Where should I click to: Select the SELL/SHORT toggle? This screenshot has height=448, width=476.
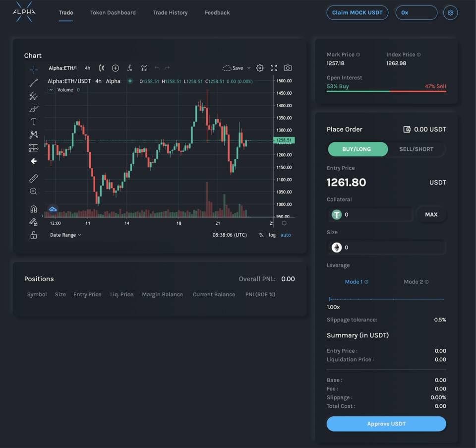pos(416,149)
